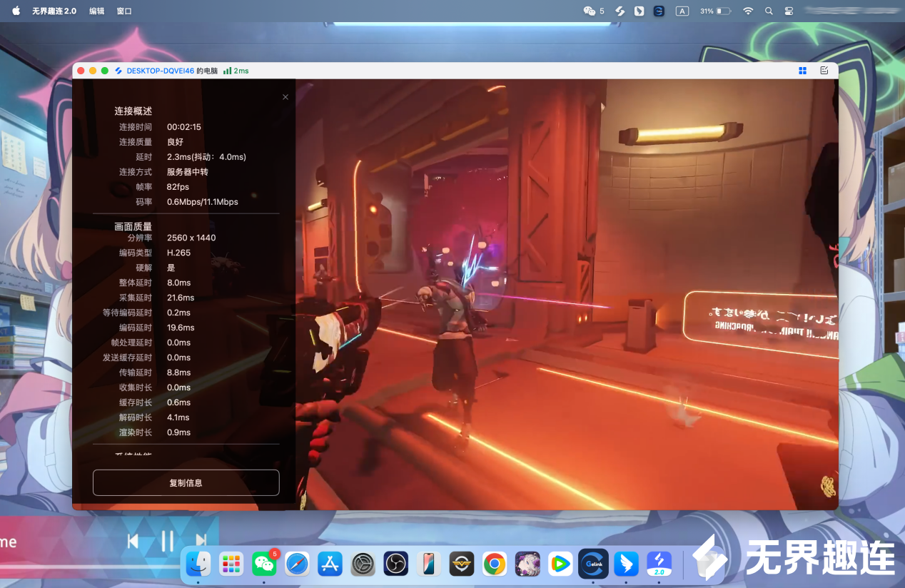This screenshot has width=905, height=588.
Task: Click the resolution value 2560 x 1440
Action: click(191, 238)
